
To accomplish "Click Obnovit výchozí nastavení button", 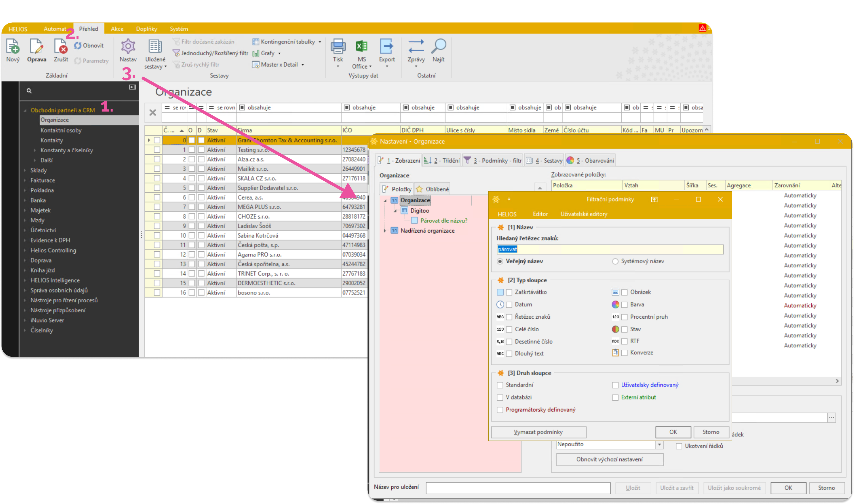I will tap(609, 459).
